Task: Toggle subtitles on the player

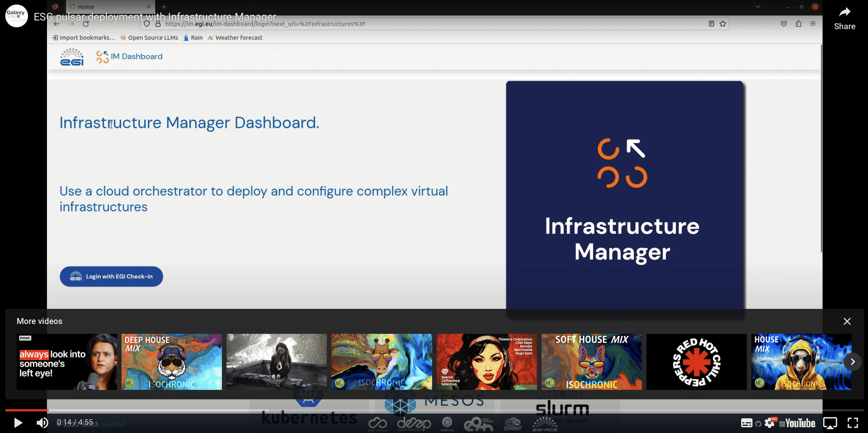Action: pyautogui.click(x=746, y=423)
